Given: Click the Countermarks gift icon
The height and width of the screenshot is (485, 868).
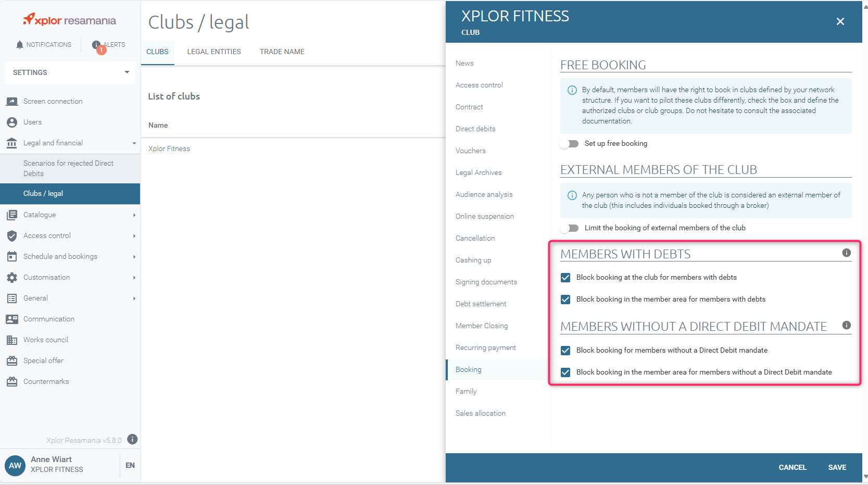Looking at the screenshot, I should pos(12,381).
